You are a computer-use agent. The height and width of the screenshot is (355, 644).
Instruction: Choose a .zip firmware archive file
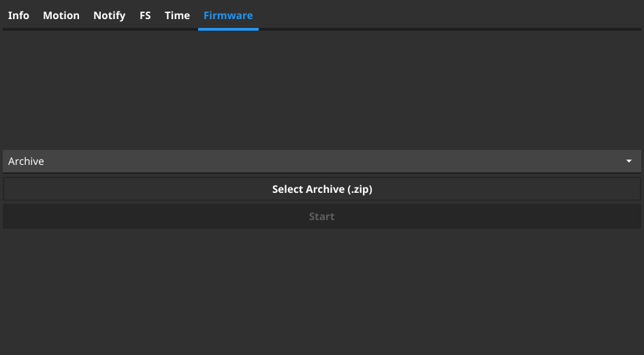321,189
